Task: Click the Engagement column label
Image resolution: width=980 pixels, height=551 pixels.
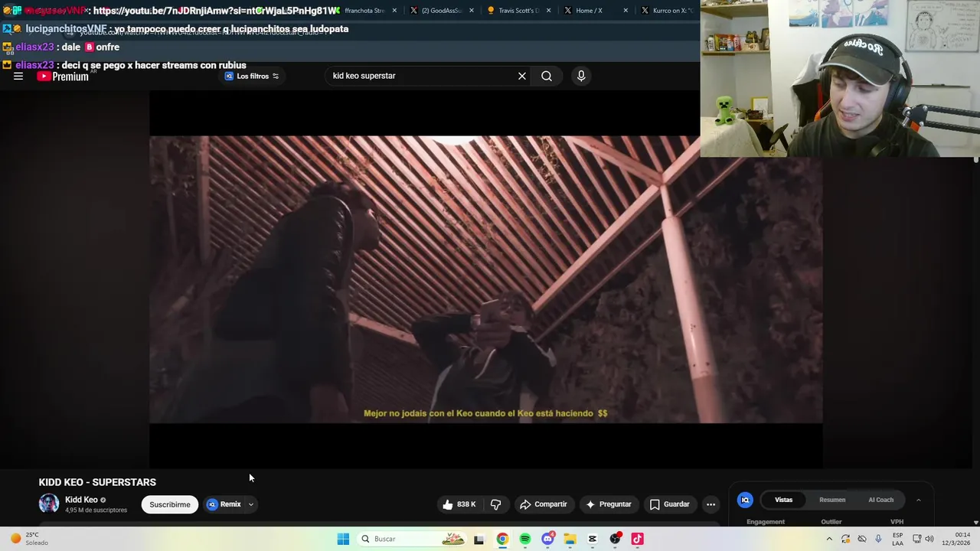Action: tap(766, 522)
